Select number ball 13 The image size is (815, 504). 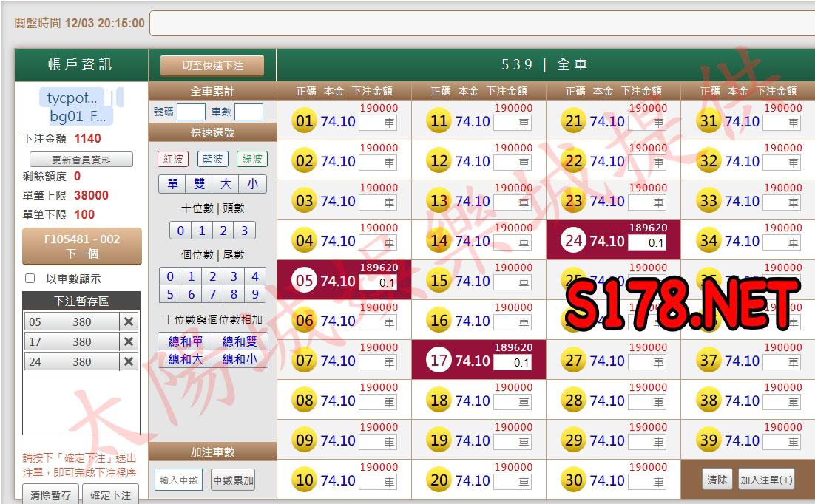(x=439, y=201)
